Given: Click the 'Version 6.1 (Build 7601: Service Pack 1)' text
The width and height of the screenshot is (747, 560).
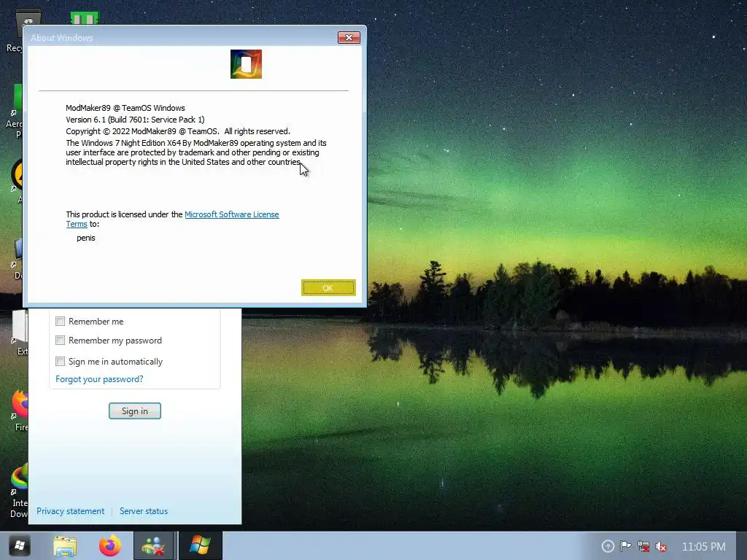Looking at the screenshot, I should pyautogui.click(x=135, y=120).
